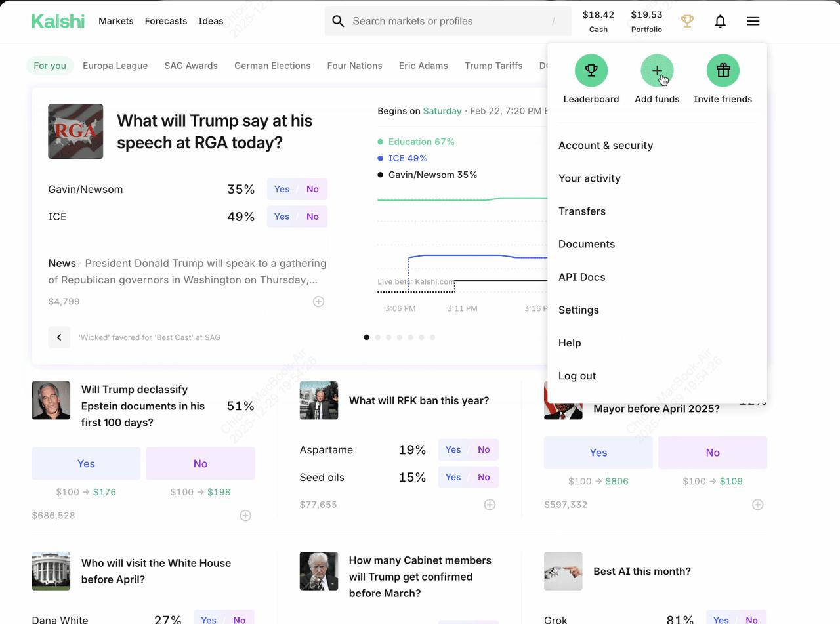Open Cash balance details
The height and width of the screenshot is (624, 840).
(598, 21)
